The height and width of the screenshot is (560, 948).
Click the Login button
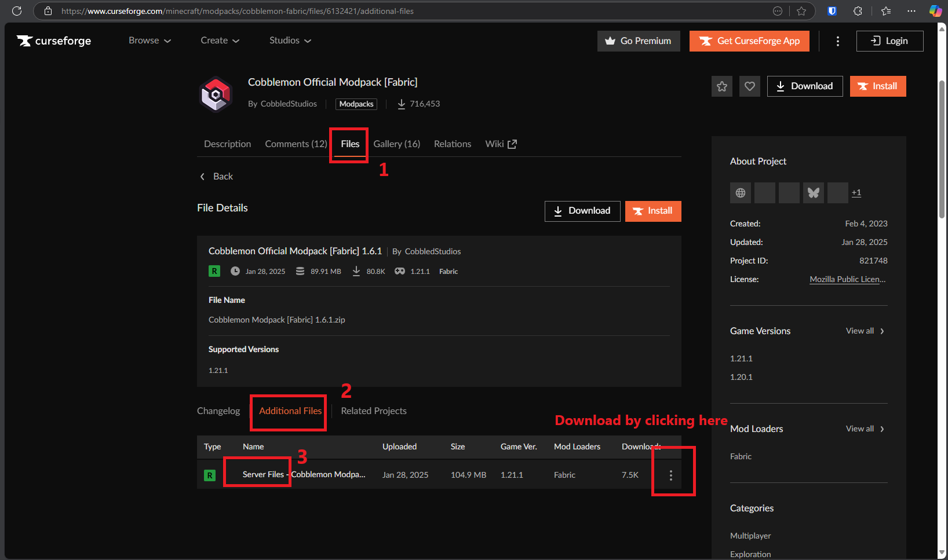click(x=889, y=41)
